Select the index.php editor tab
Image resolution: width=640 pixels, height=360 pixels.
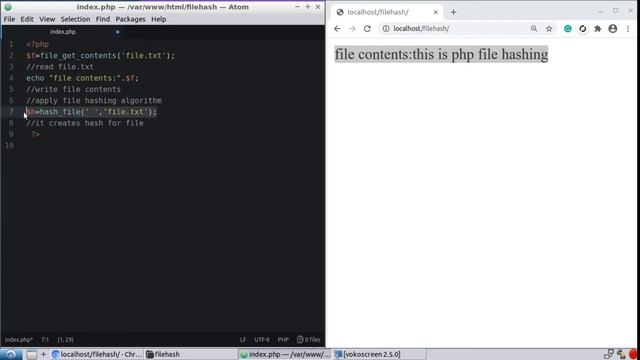click(x=63, y=32)
